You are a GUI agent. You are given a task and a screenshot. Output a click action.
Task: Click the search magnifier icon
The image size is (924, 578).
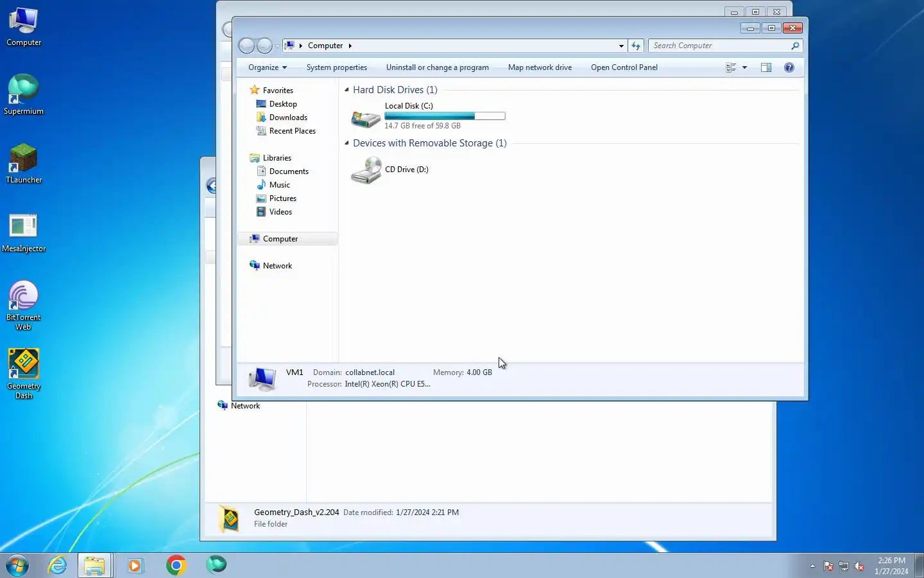795,46
